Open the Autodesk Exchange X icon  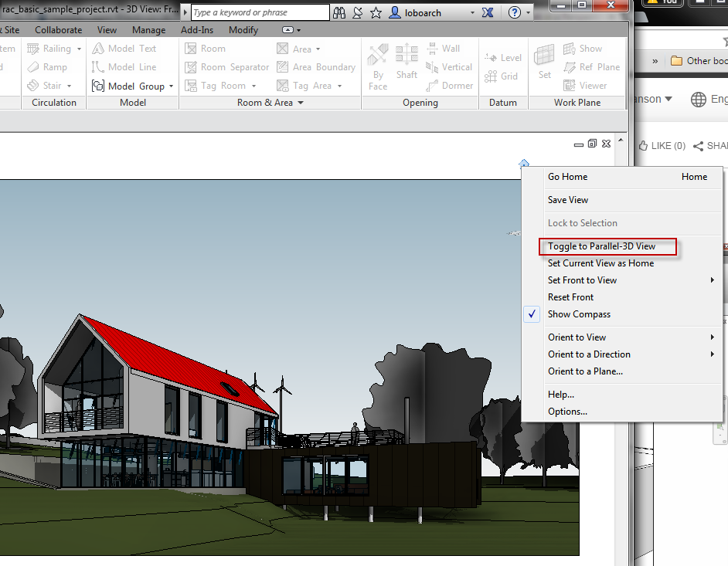point(488,12)
